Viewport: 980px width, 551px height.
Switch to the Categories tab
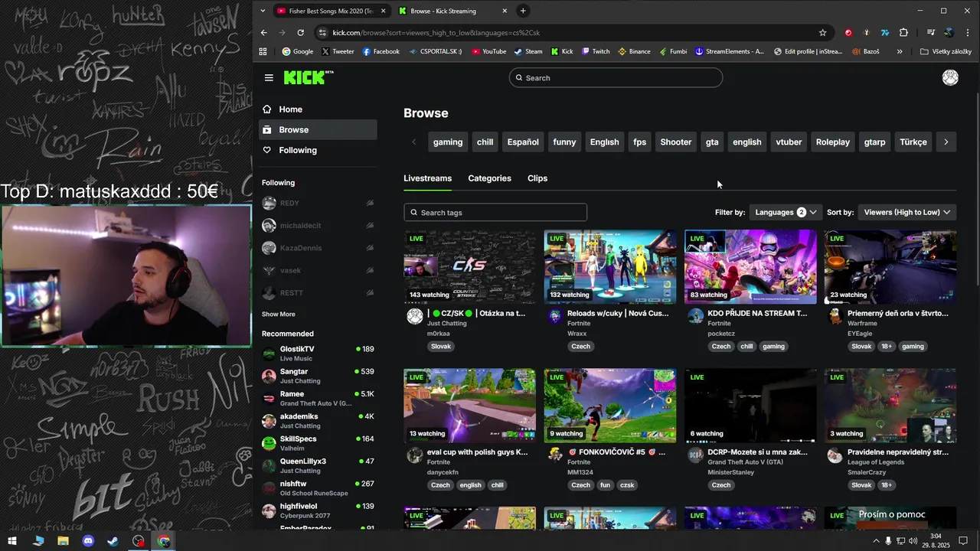coord(489,178)
